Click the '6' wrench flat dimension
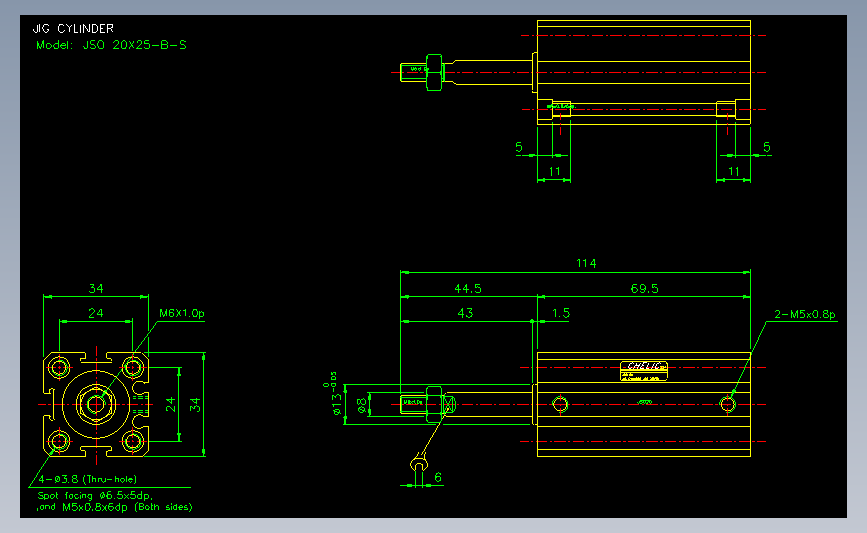Viewport: 867px width, 533px height. (x=438, y=477)
